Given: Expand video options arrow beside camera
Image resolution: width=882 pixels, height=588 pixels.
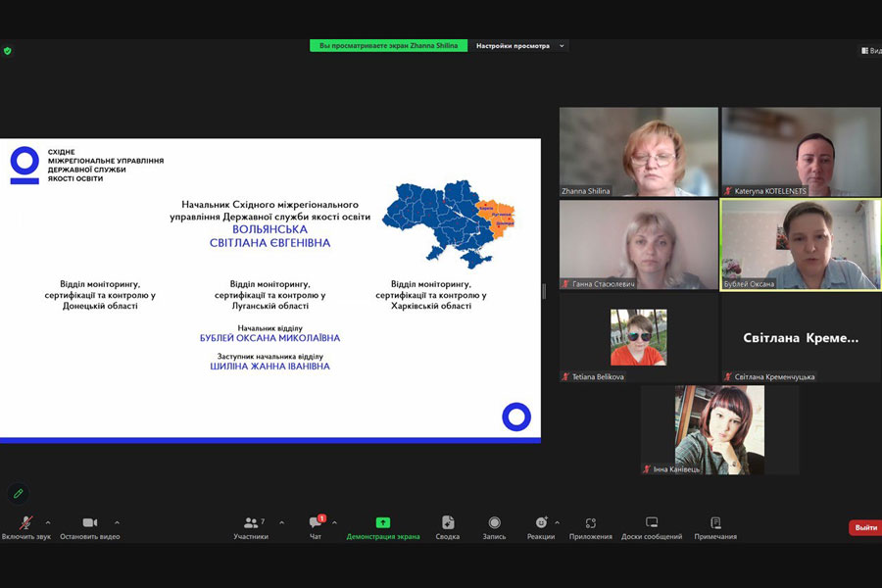Looking at the screenshot, I should (x=117, y=522).
